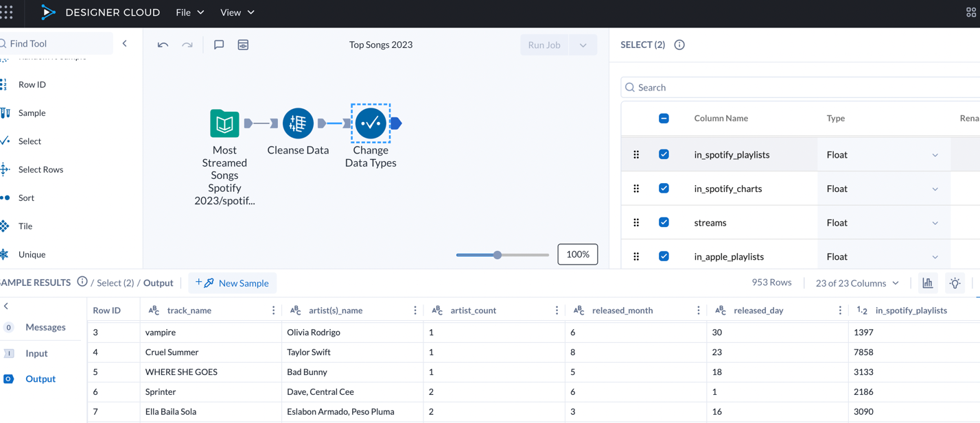Open the comment tool in the canvas toolbar

pyautogui.click(x=218, y=44)
